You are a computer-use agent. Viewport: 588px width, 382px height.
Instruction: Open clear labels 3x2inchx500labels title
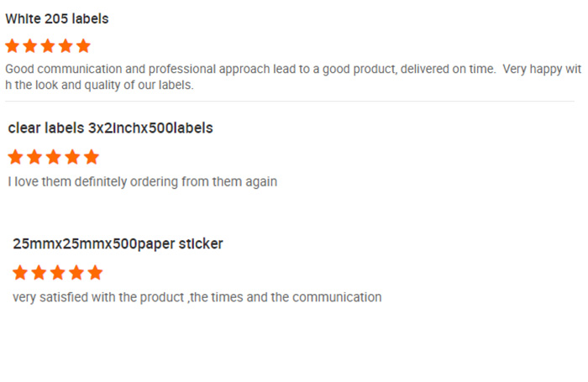click(x=110, y=128)
